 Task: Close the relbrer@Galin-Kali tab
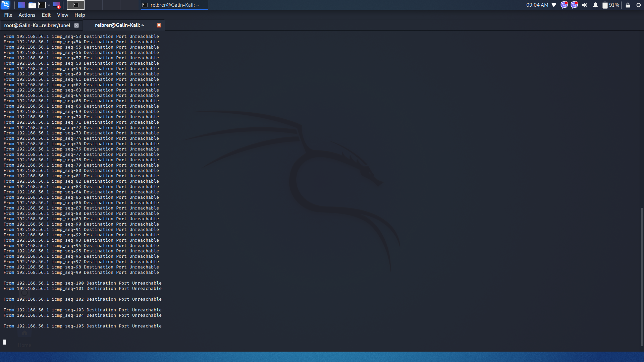(159, 25)
